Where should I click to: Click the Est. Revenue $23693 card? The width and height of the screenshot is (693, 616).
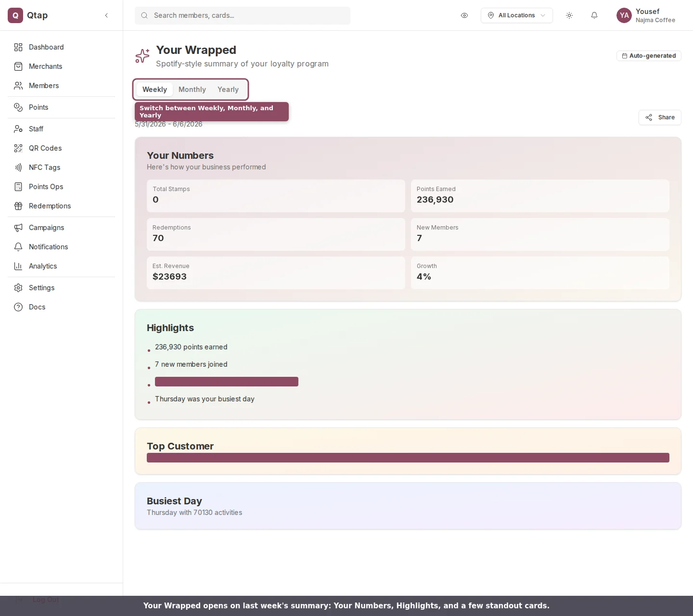[276, 273]
